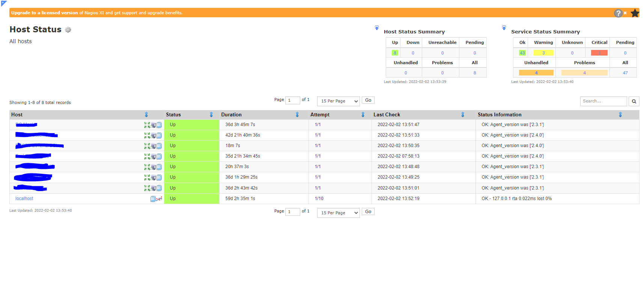Open bottom 15 Per Page dropdown

pos(338,213)
